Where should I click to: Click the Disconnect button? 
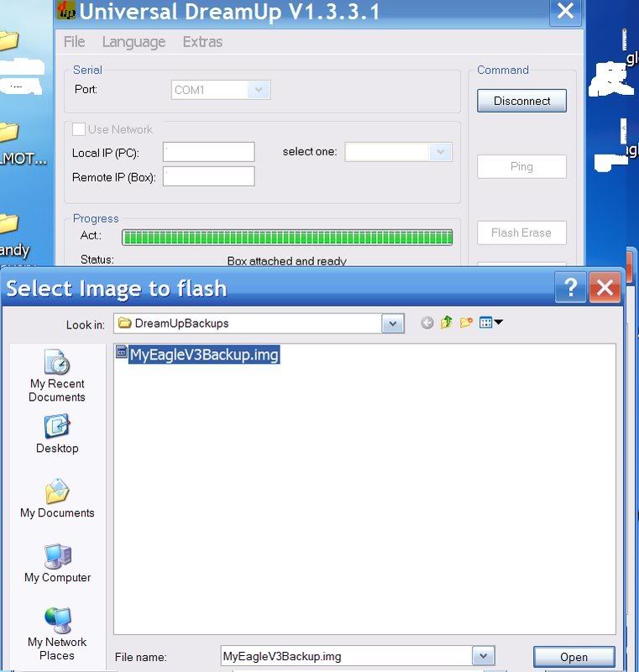click(521, 101)
